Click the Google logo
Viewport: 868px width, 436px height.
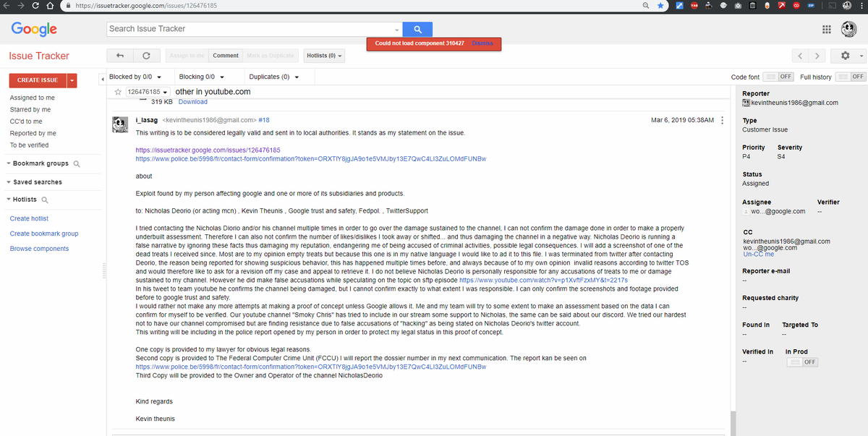(x=34, y=30)
